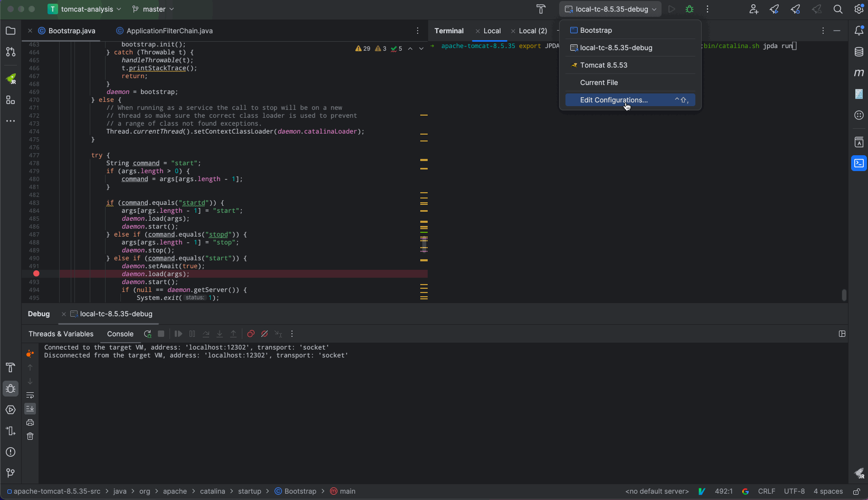Open the Maven tool window
The height and width of the screenshot is (500, 868).
(x=859, y=73)
